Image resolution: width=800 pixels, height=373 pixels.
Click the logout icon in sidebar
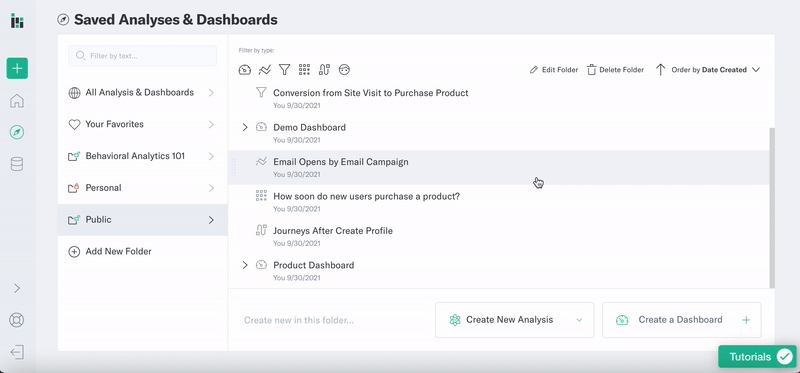17,352
